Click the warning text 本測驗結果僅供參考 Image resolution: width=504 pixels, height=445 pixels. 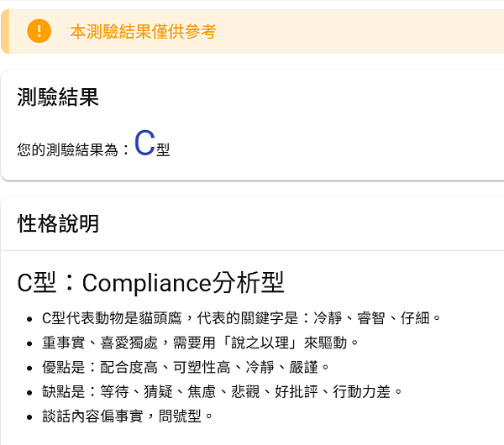click(143, 32)
